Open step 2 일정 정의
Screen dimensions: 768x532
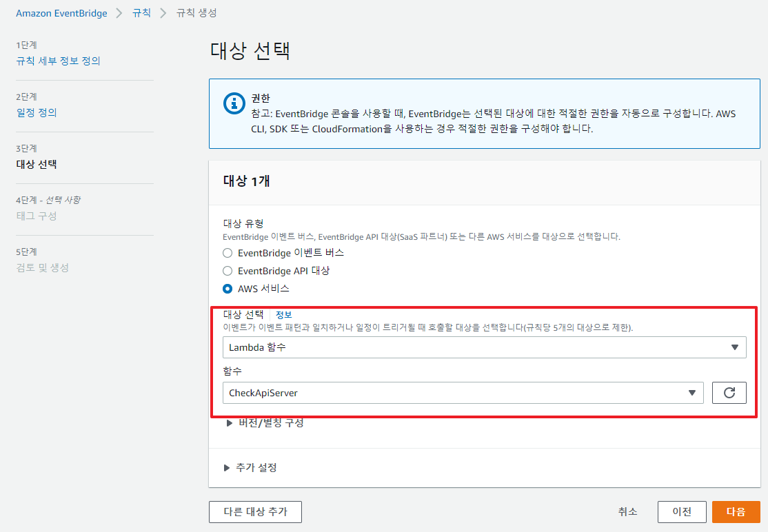tap(37, 112)
